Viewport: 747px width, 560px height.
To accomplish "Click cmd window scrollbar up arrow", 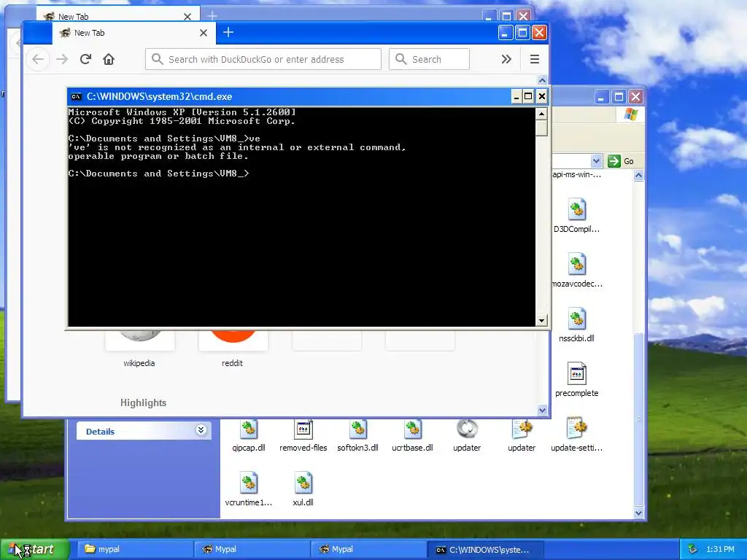I will coord(541,114).
